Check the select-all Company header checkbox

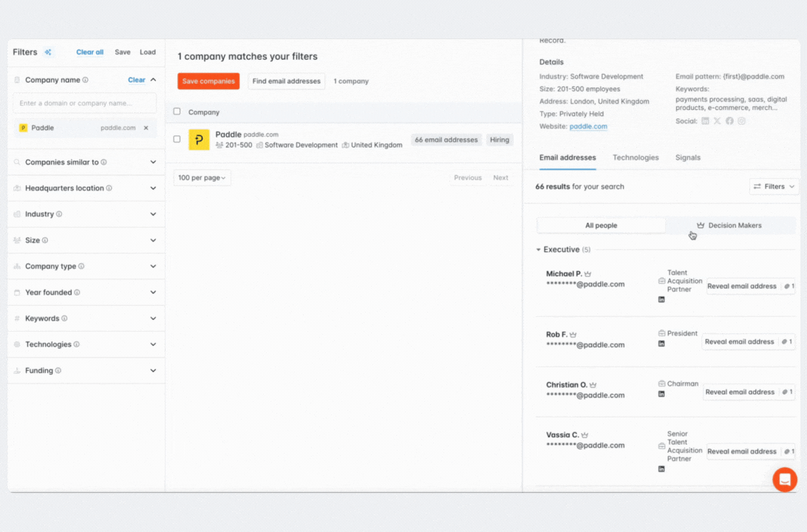pos(177,112)
